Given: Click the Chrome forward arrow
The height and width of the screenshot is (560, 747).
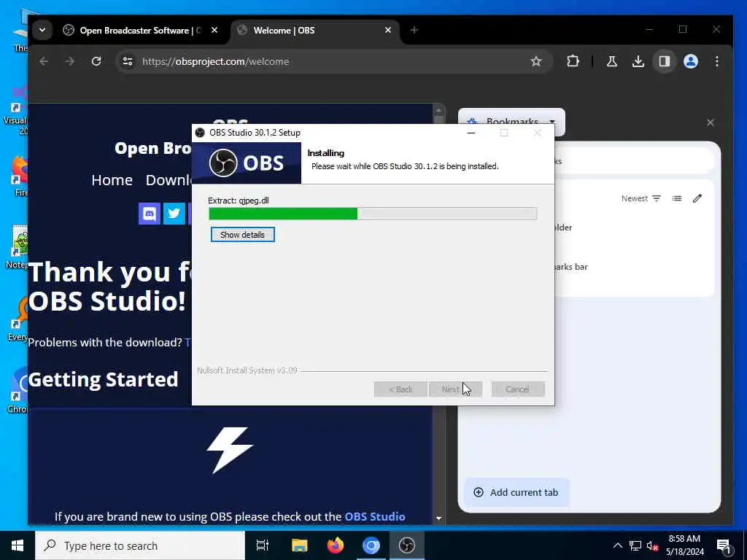Looking at the screenshot, I should tap(69, 61).
